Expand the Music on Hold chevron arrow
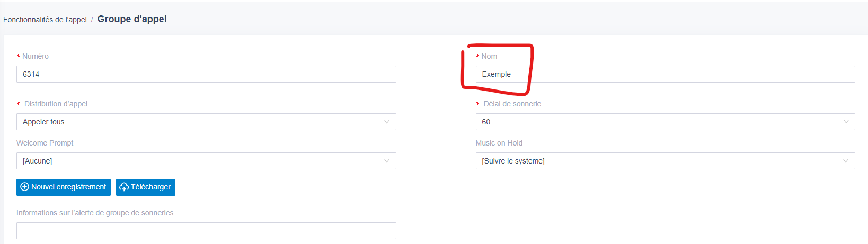Image resolution: width=868 pixels, height=244 pixels. click(846, 161)
